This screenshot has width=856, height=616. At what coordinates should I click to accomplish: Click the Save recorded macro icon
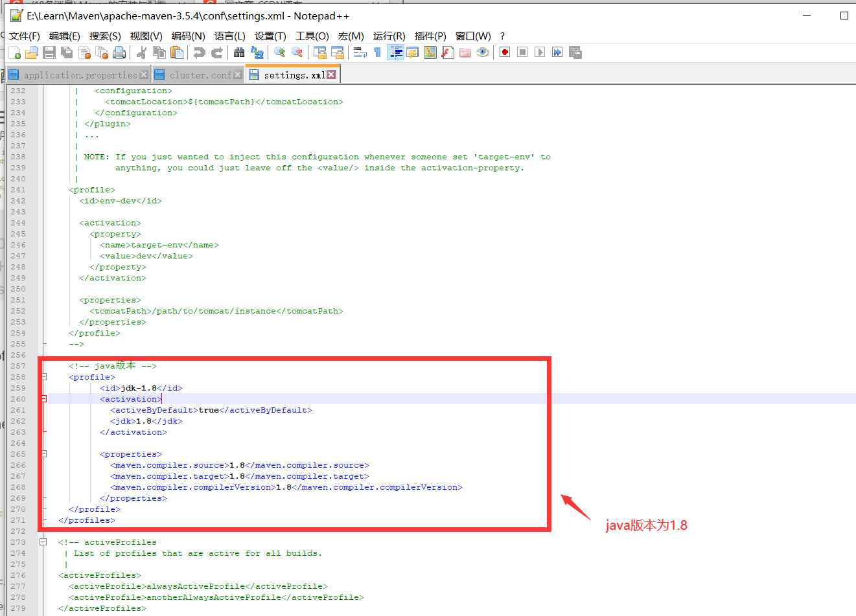point(575,52)
